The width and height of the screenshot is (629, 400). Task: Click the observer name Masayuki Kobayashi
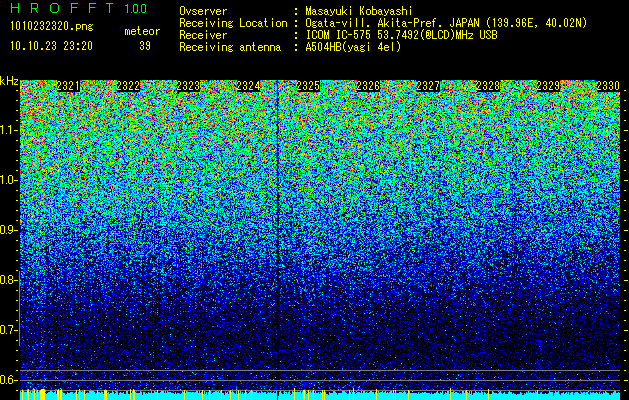tap(359, 11)
